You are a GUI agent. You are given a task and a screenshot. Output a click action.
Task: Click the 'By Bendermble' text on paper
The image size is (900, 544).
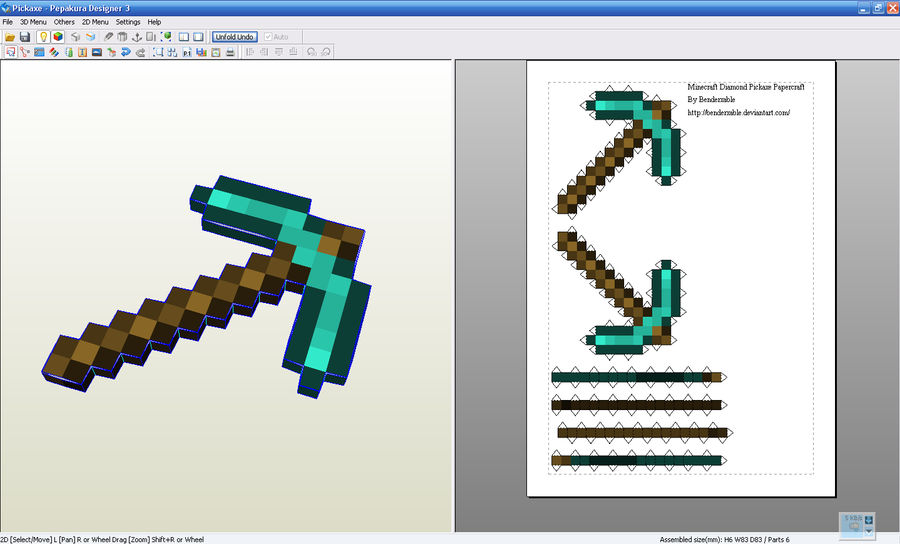click(x=711, y=99)
